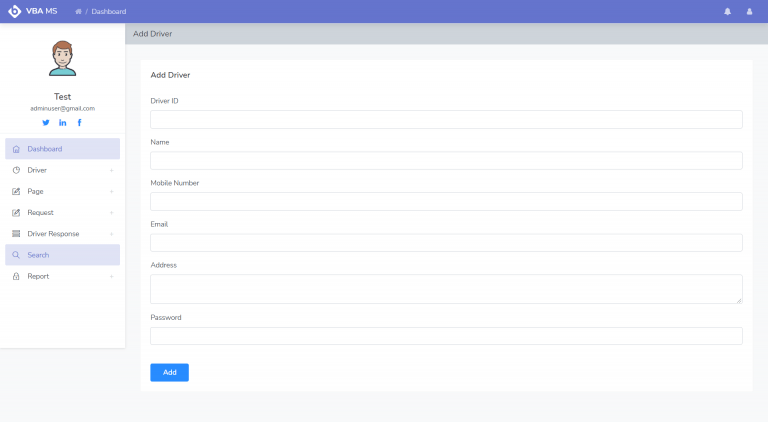Open the user profile icon in header
The width and height of the screenshot is (768, 422).
pos(749,12)
